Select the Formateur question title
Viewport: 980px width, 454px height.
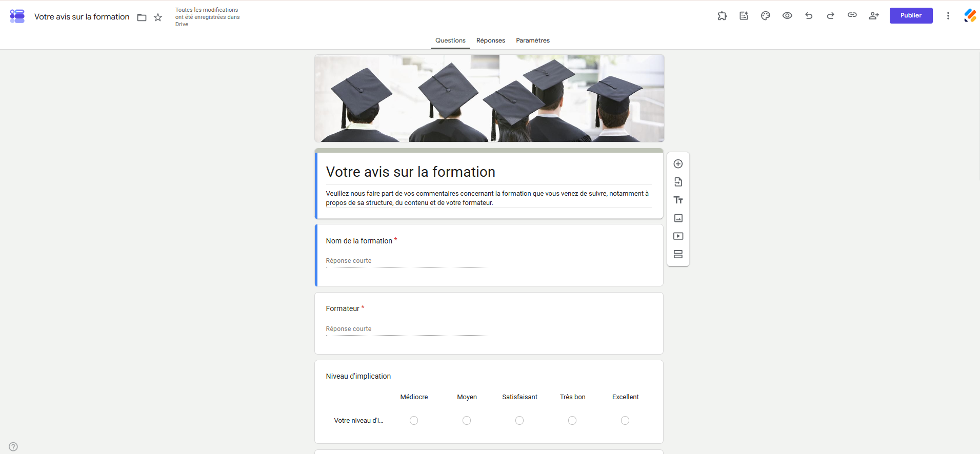click(x=343, y=309)
